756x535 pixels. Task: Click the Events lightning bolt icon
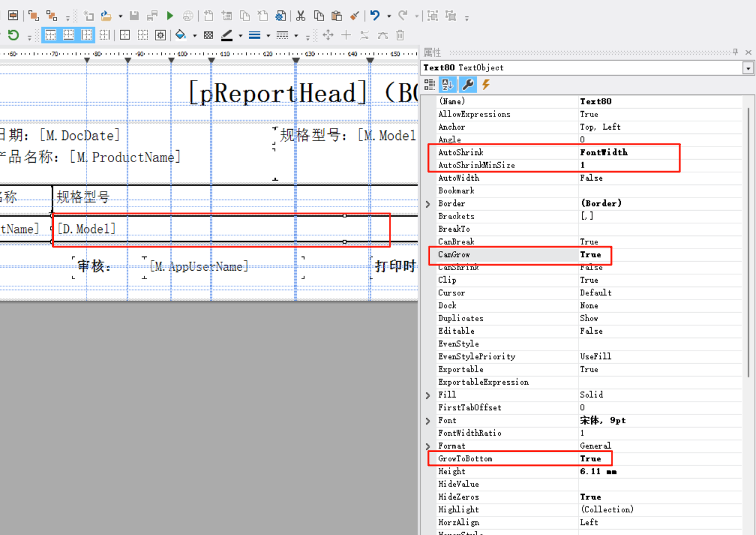click(x=486, y=85)
